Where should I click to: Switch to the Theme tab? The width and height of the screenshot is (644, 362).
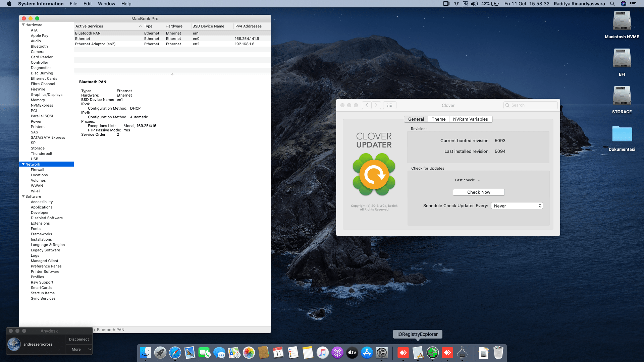tap(438, 119)
